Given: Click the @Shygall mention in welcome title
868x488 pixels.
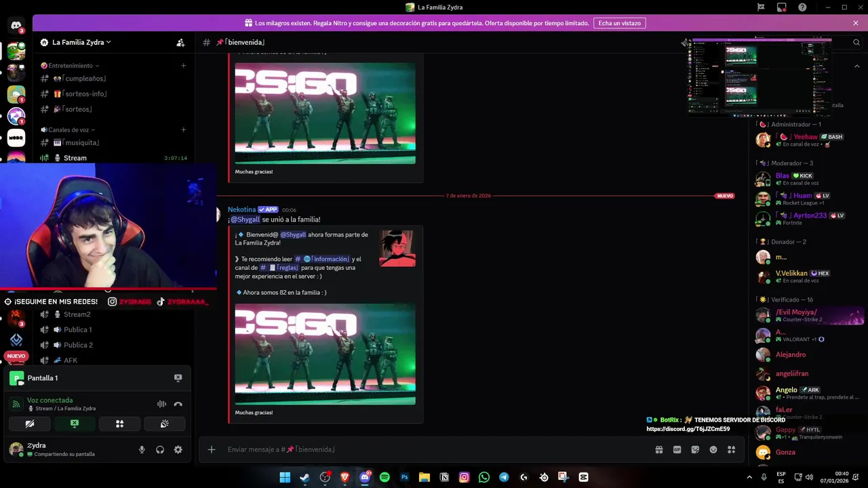Looking at the screenshot, I should coord(245,220).
